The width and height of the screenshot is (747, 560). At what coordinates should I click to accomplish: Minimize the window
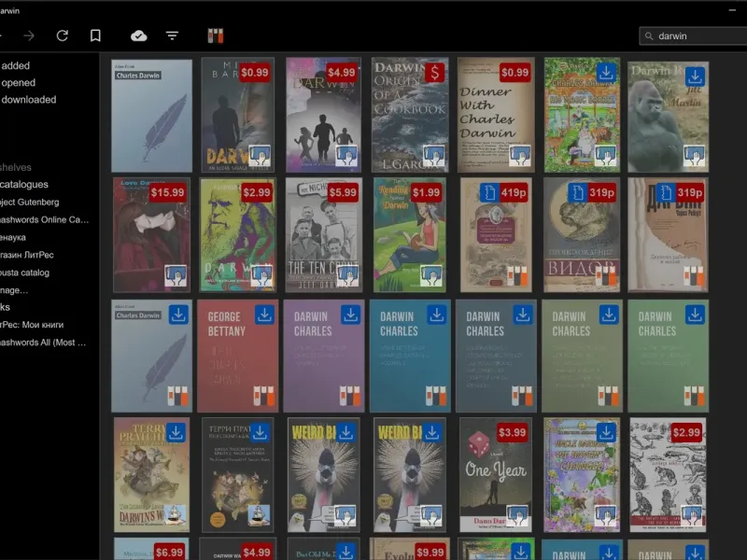(732, 10)
